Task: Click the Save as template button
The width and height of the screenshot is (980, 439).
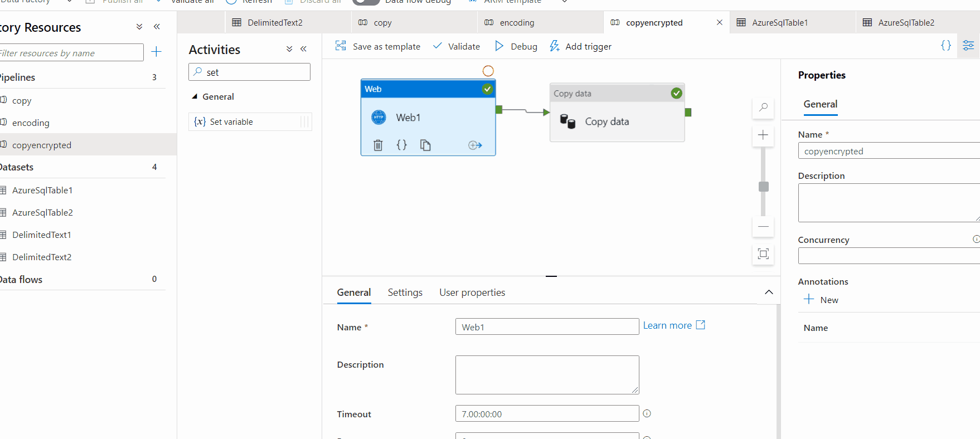Action: [x=377, y=46]
